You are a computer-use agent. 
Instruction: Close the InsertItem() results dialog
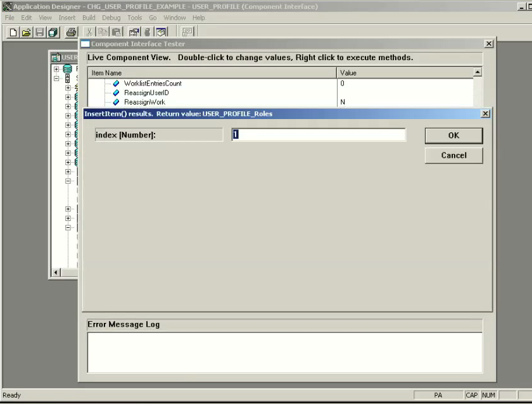pos(486,113)
